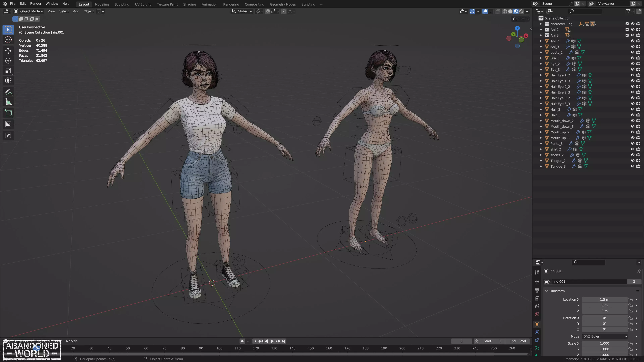Image resolution: width=644 pixels, height=362 pixels.
Task: Open the Render properties tab icon
Action: [x=537, y=282]
